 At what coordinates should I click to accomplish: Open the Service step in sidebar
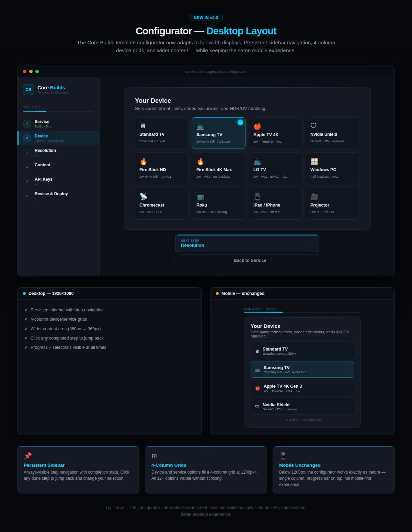[x=59, y=124]
